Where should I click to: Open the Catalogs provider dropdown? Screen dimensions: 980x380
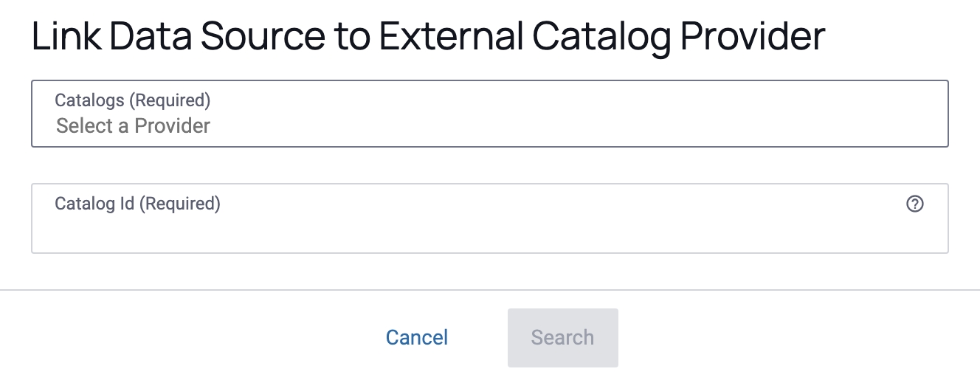[489, 114]
